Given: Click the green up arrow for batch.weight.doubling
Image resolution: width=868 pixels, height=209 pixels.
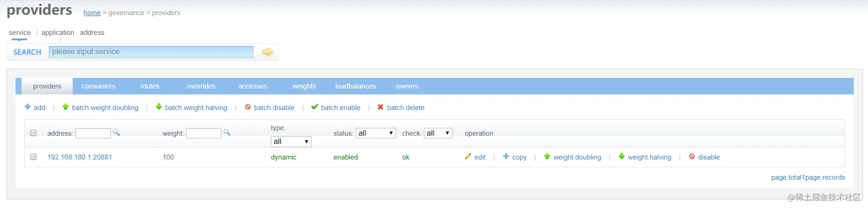Looking at the screenshot, I should [x=65, y=107].
